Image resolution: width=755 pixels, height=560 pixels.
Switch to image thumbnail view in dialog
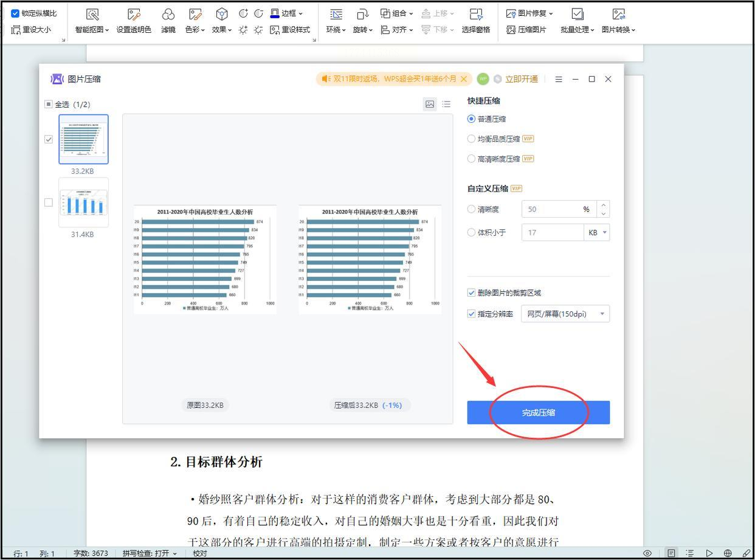click(430, 105)
